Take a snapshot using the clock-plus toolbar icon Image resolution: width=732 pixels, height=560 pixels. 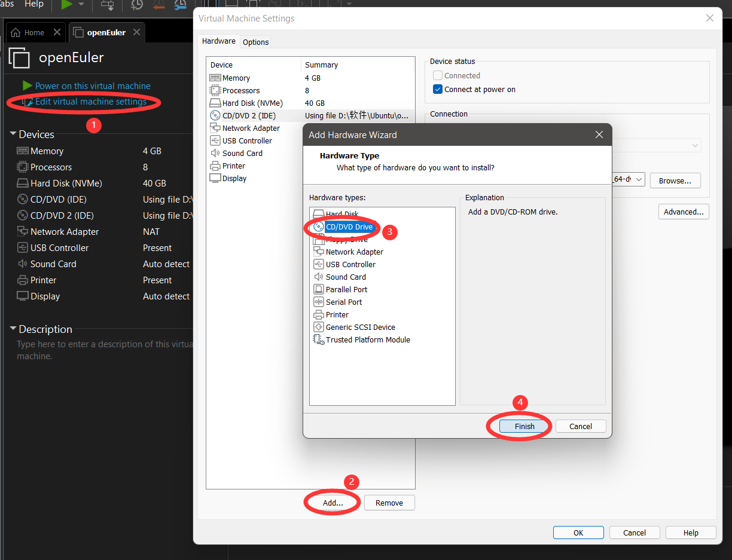point(137,5)
